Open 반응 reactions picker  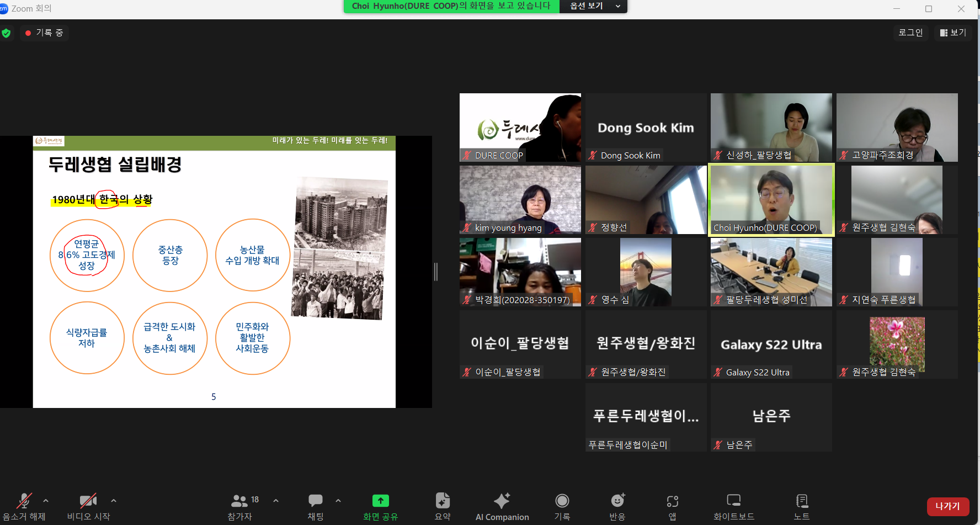617,501
